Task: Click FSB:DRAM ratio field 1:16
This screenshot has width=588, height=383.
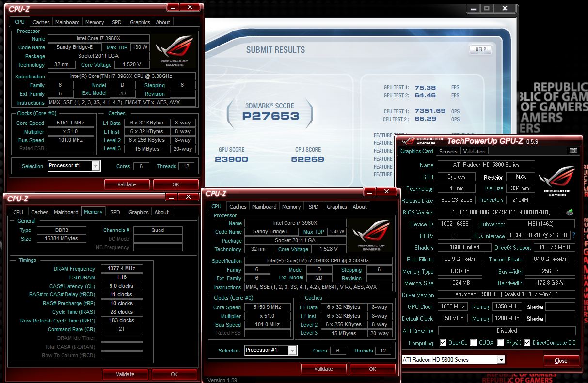Action: click(x=122, y=277)
